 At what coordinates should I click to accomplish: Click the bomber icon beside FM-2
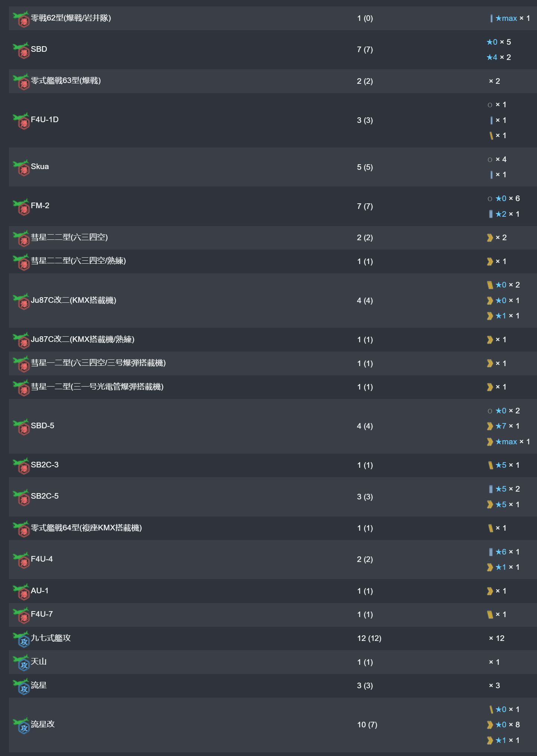21,207
